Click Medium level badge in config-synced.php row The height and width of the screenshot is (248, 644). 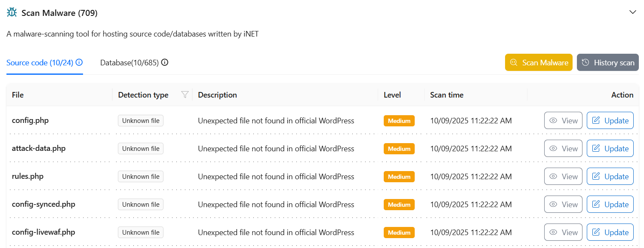[x=399, y=205]
